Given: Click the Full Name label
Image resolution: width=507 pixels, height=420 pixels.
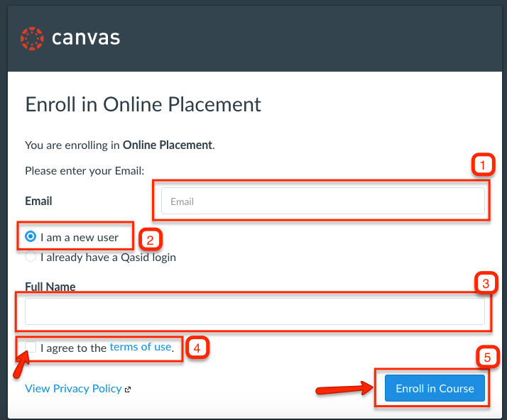Looking at the screenshot, I should [x=50, y=287].
